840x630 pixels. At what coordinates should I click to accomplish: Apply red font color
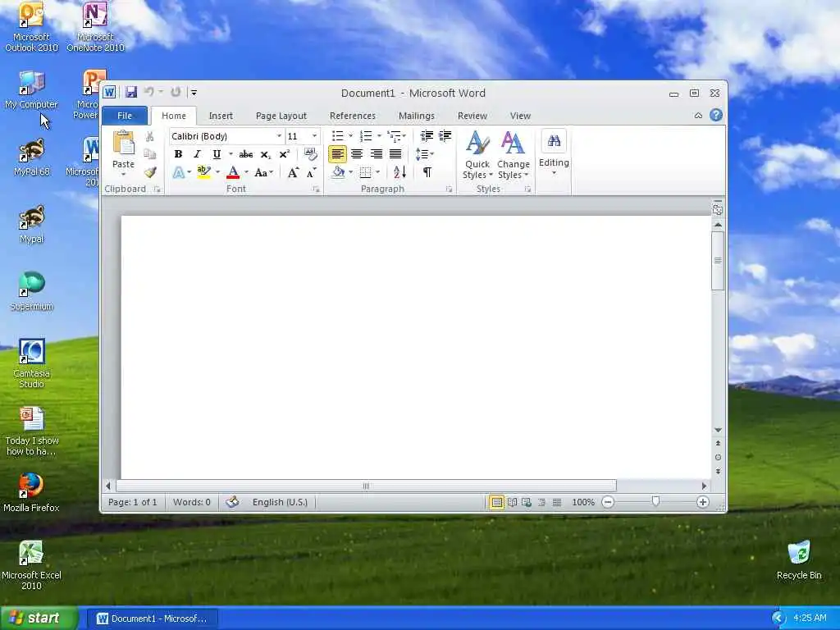point(233,172)
